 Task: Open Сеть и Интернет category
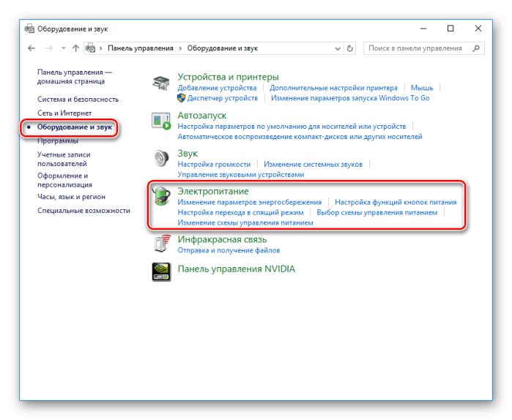pyautogui.click(x=64, y=113)
